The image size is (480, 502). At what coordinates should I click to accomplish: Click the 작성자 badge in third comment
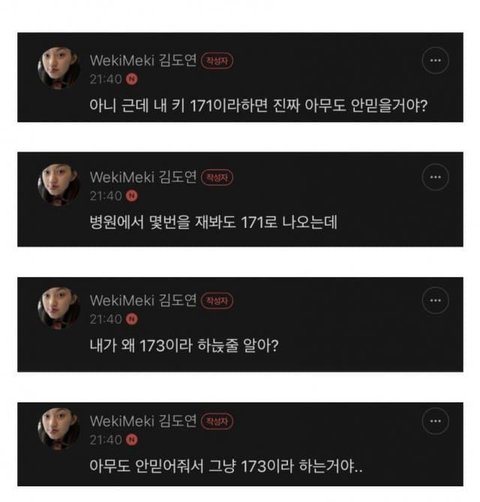[x=217, y=301]
